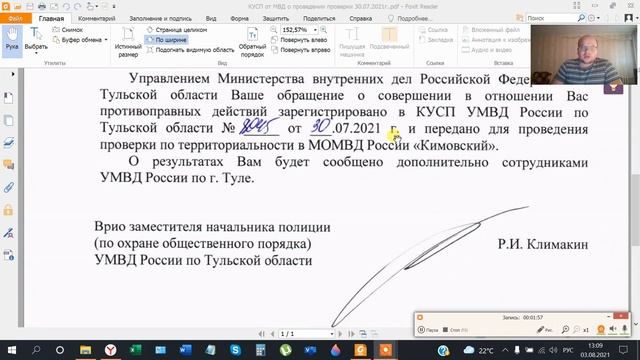Click the РУС language indicator
The image size is (640, 360).
567,350
